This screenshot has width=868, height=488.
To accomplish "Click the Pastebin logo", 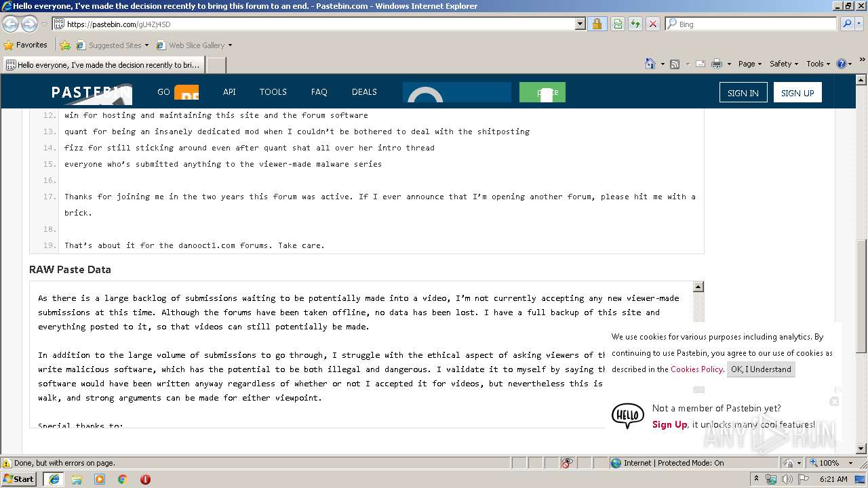I will click(x=91, y=92).
